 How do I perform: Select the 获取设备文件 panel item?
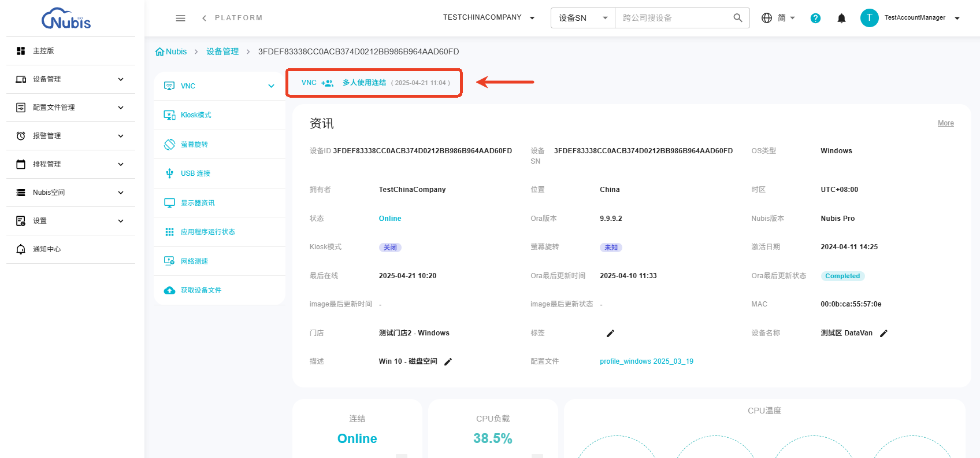tap(220, 290)
